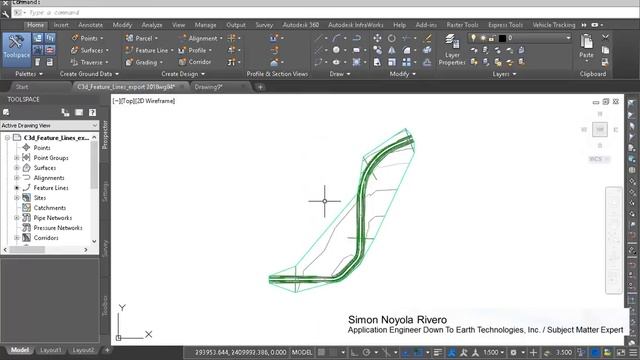
Task: Open the Prospector vertical tab
Action: [105, 135]
